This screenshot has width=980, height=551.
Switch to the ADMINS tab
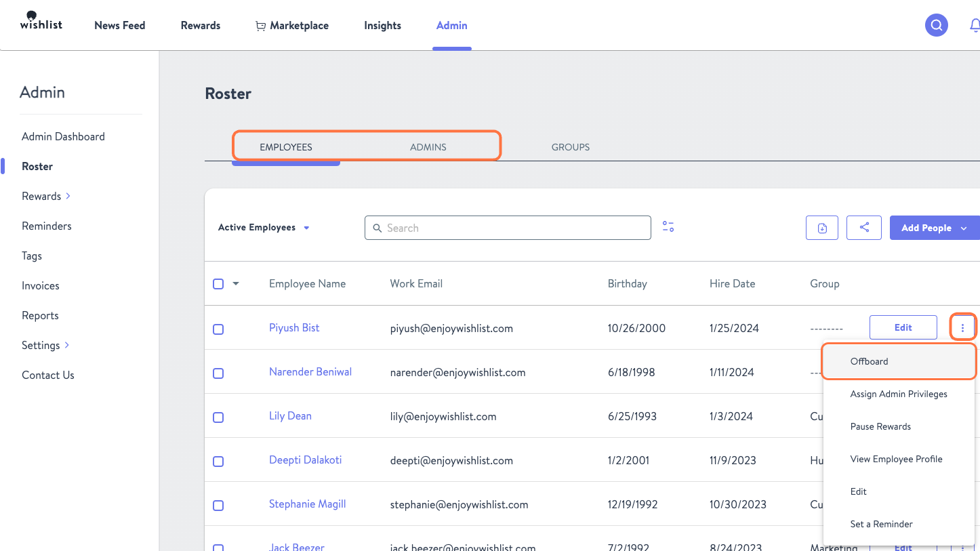(428, 147)
